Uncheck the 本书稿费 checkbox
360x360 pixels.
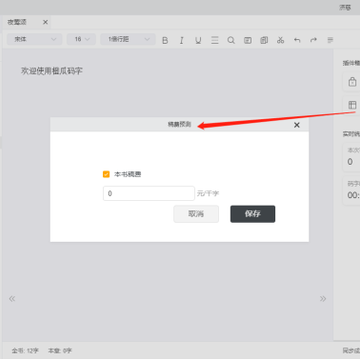[x=106, y=174]
